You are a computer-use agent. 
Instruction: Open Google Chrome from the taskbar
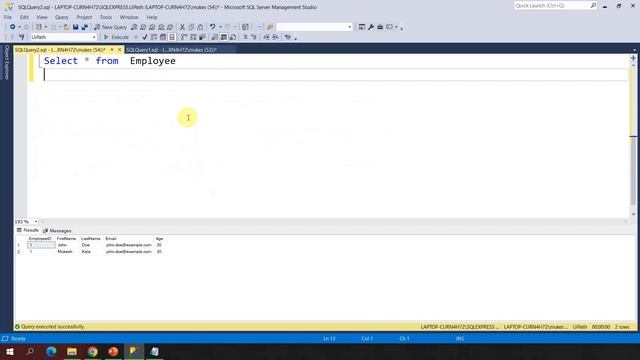(93, 351)
